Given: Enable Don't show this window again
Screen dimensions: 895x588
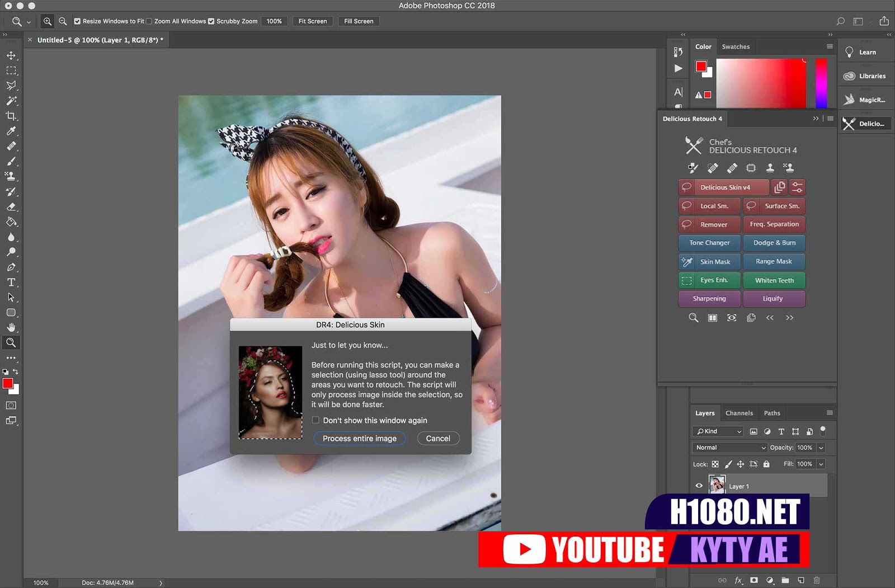Looking at the screenshot, I should [x=315, y=420].
